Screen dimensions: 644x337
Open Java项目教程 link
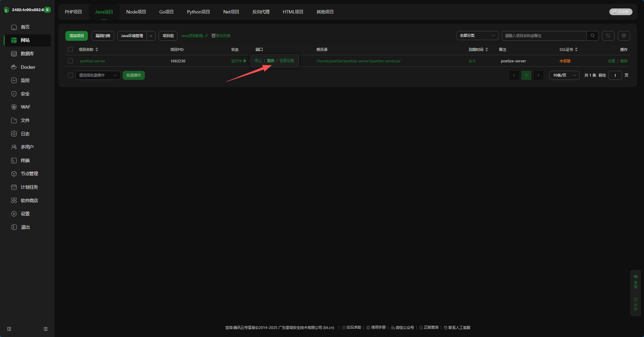(194, 36)
